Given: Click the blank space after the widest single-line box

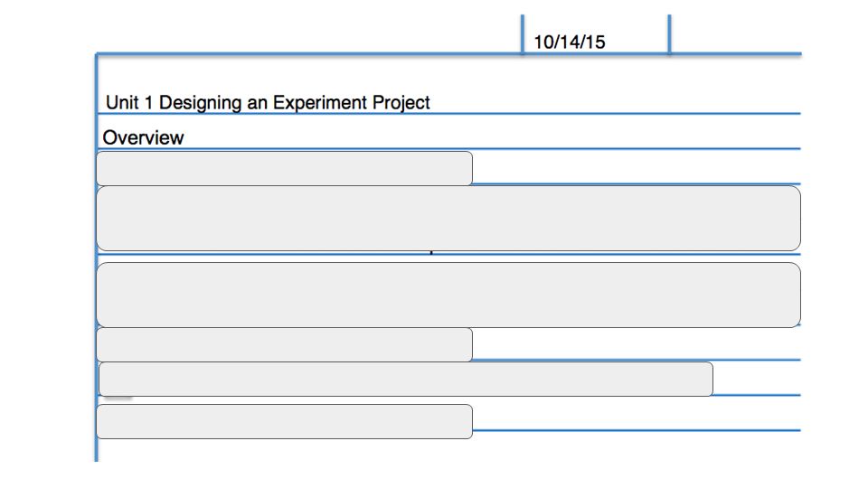Looking at the screenshot, I should tap(757, 379).
